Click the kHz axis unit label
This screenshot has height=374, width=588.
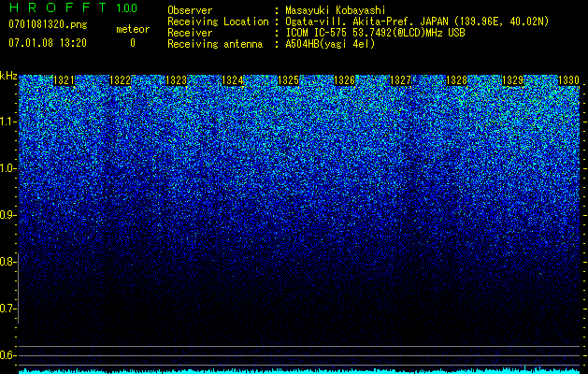8,76
